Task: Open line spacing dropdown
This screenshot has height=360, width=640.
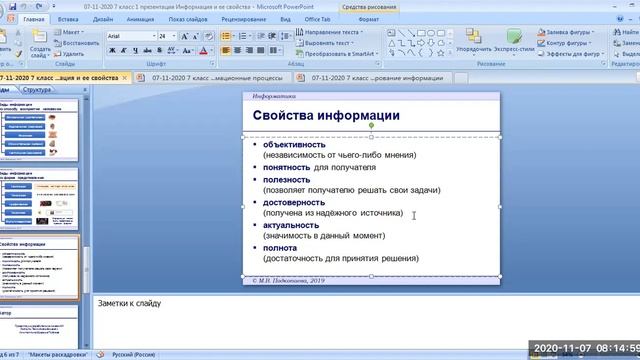Action: click(286, 36)
